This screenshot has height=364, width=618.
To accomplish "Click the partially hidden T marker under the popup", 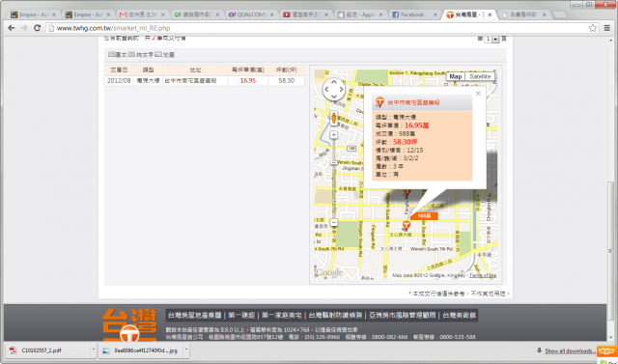I will click(x=407, y=193).
